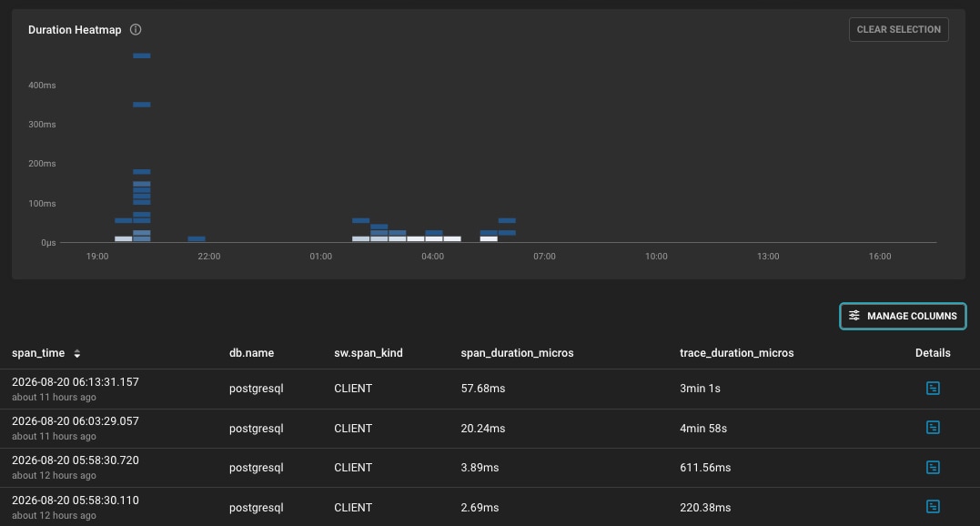Click the sw.span_kind column header

click(x=369, y=353)
